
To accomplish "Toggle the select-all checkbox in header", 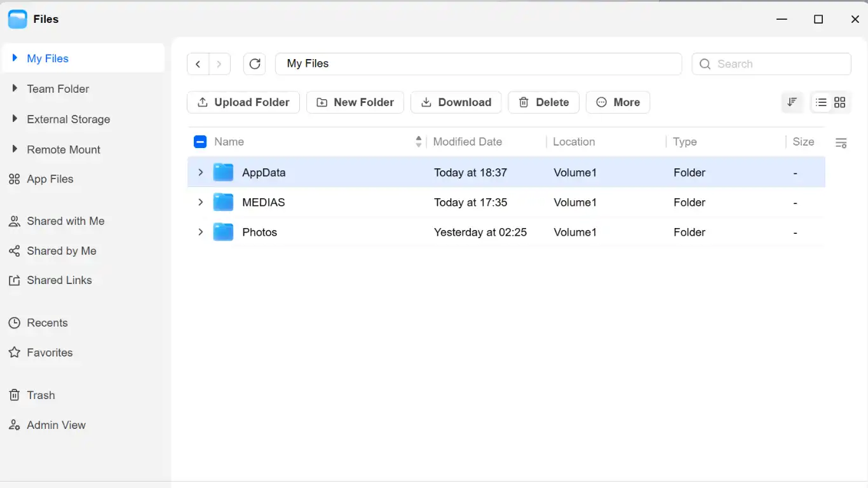I will (x=200, y=142).
